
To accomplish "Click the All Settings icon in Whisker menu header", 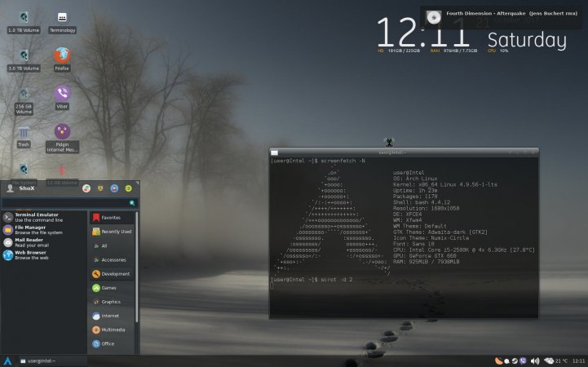I will tap(86, 188).
